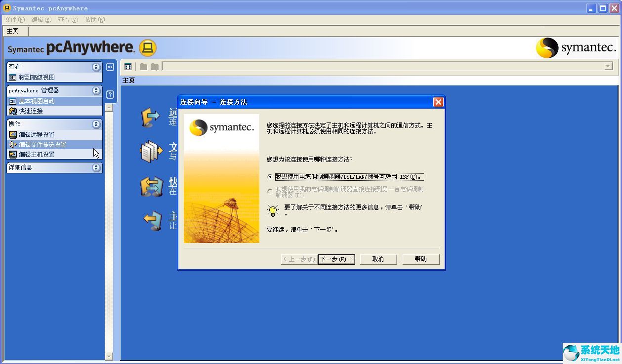
Task: Minimize the pcAnywhere window
Action: pyautogui.click(x=591, y=8)
